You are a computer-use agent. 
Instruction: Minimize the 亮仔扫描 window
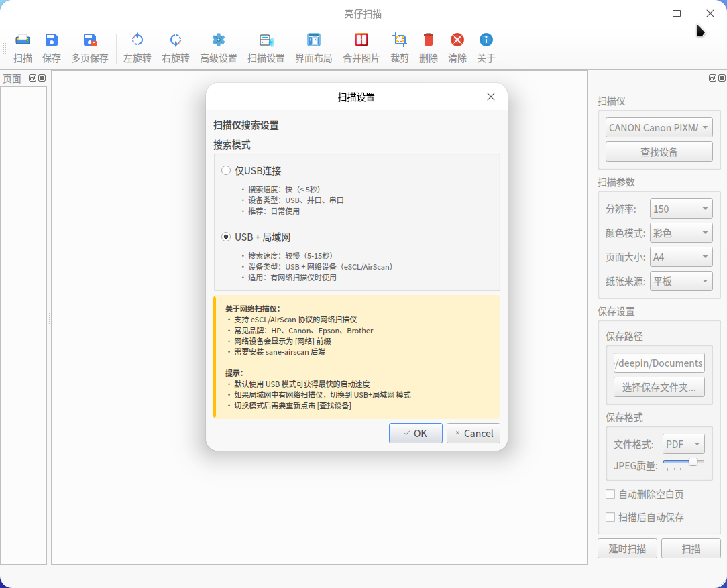click(643, 13)
